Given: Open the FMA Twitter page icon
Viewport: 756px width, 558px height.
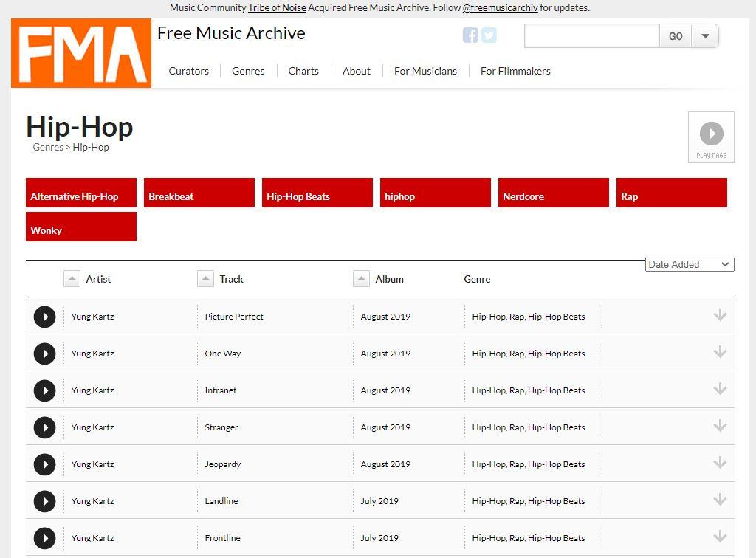Looking at the screenshot, I should [489, 35].
